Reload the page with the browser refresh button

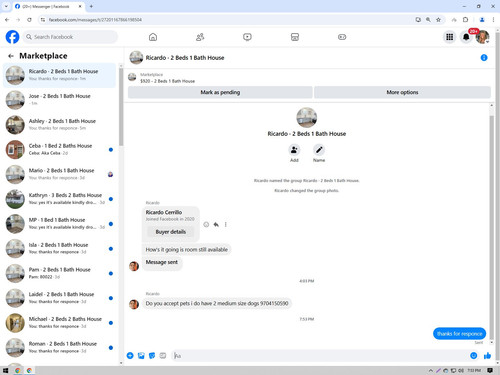tap(29, 20)
